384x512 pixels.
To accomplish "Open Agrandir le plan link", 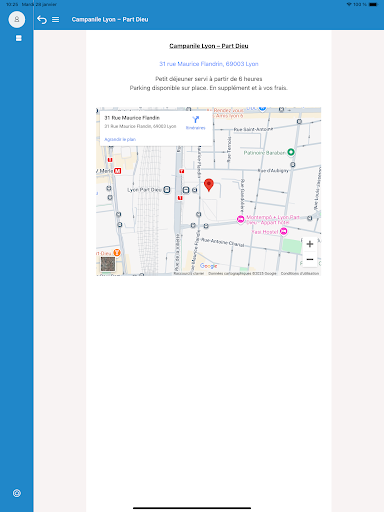I will click(x=120, y=139).
